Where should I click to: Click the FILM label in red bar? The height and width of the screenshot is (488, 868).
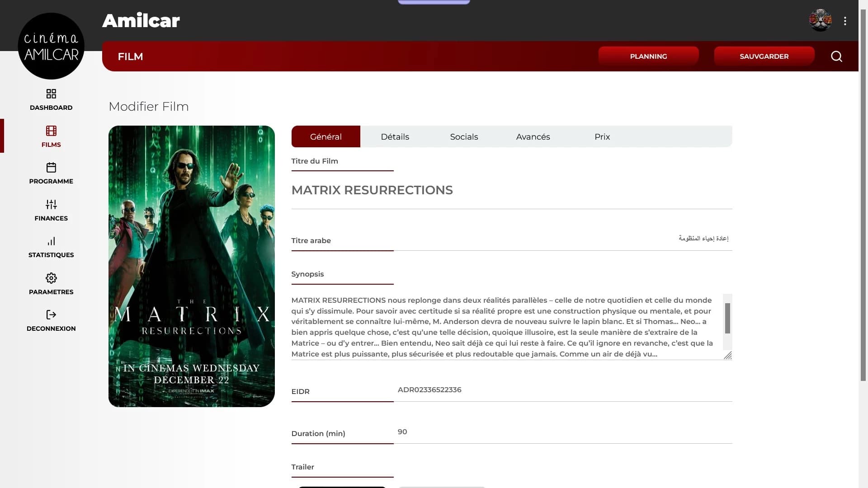coord(130,56)
